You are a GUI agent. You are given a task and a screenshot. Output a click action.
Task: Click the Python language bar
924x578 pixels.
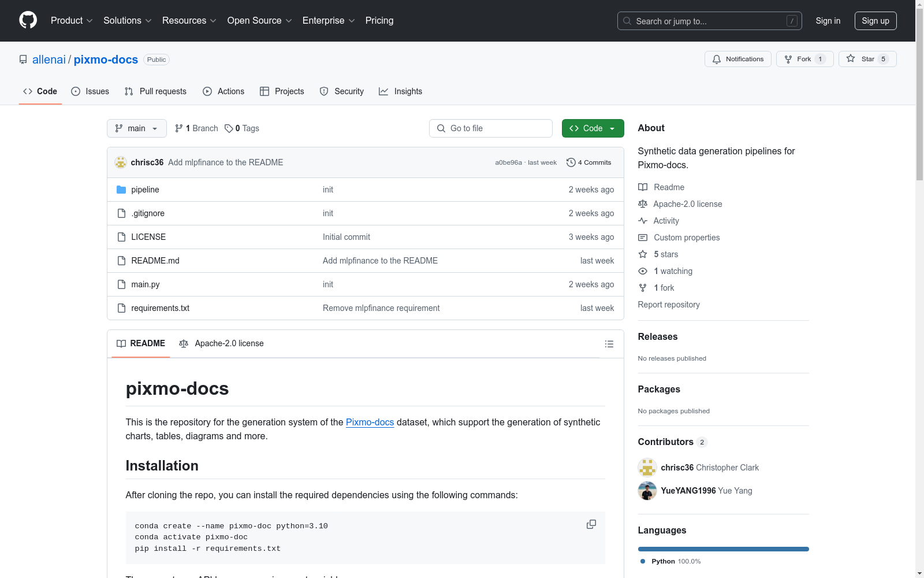tap(724, 549)
